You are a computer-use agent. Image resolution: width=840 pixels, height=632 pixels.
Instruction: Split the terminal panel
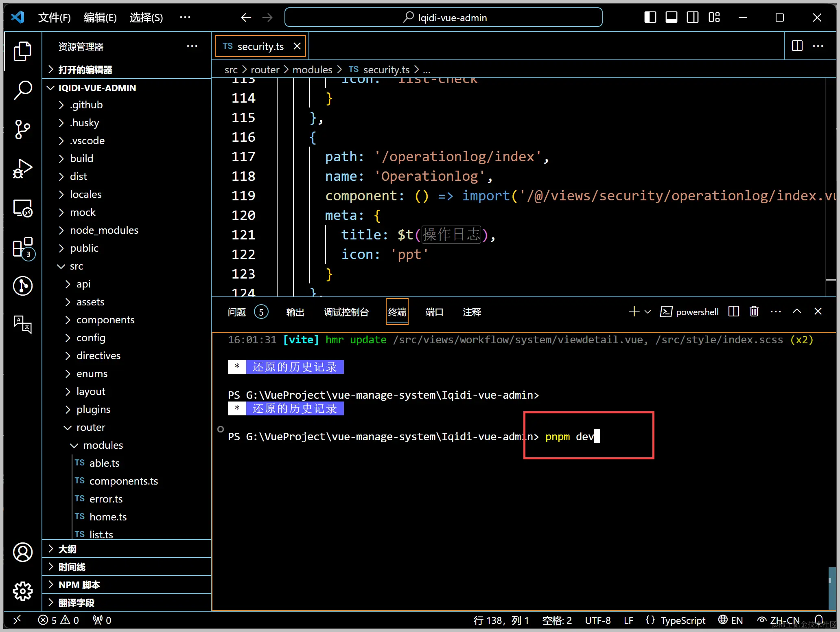click(733, 312)
